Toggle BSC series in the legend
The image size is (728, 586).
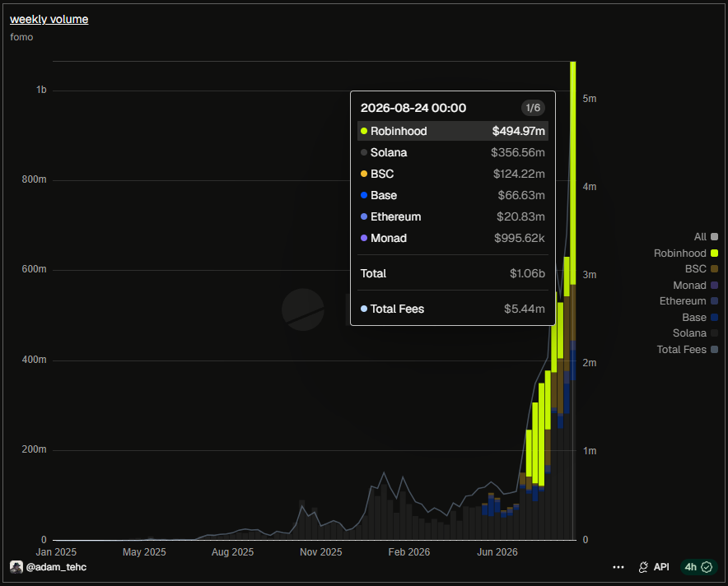tap(702, 269)
